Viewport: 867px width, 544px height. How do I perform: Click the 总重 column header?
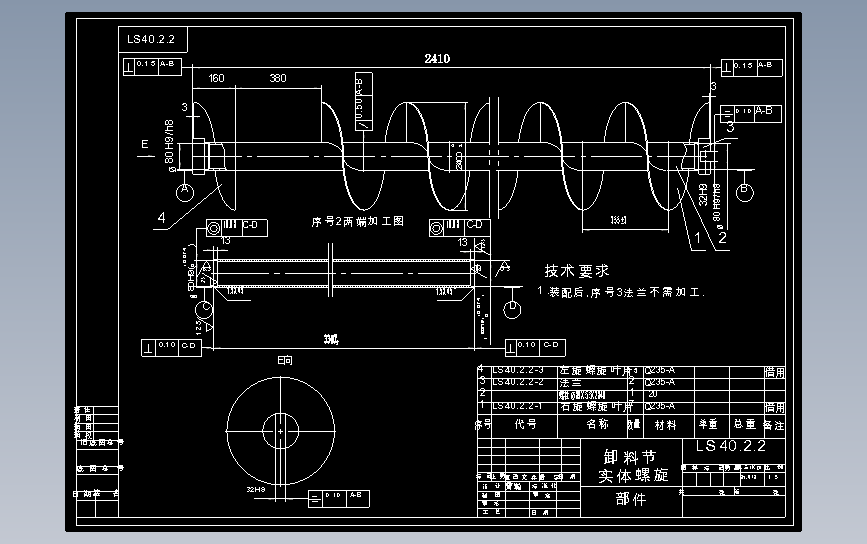point(745,424)
